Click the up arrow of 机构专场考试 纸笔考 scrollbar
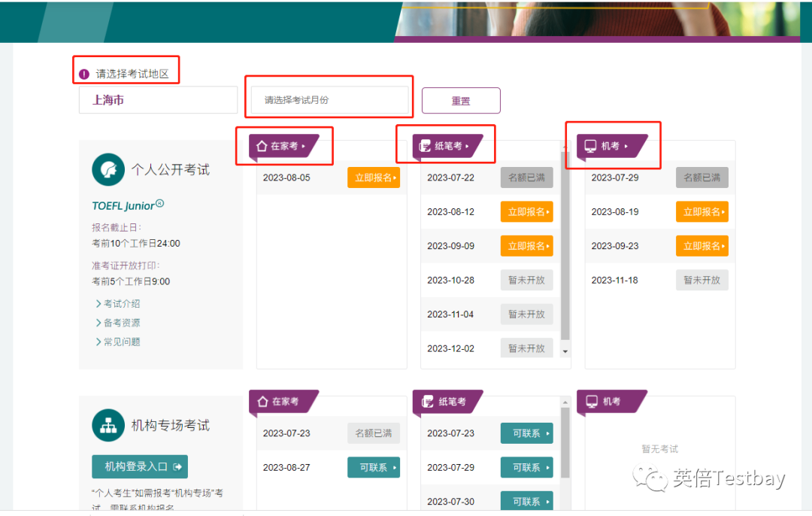The image size is (812, 516). click(x=565, y=402)
